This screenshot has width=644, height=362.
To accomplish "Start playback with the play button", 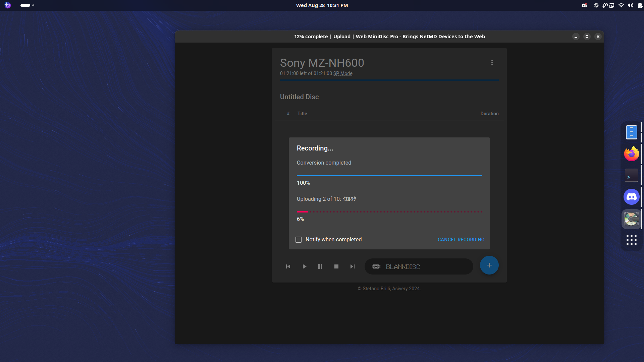I will point(304,266).
